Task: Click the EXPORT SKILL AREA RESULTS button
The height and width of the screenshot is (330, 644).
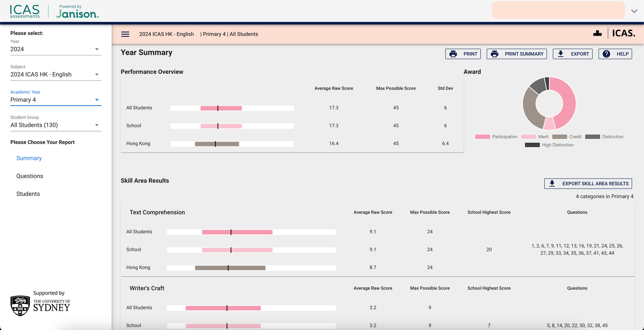Action: [x=595, y=184]
